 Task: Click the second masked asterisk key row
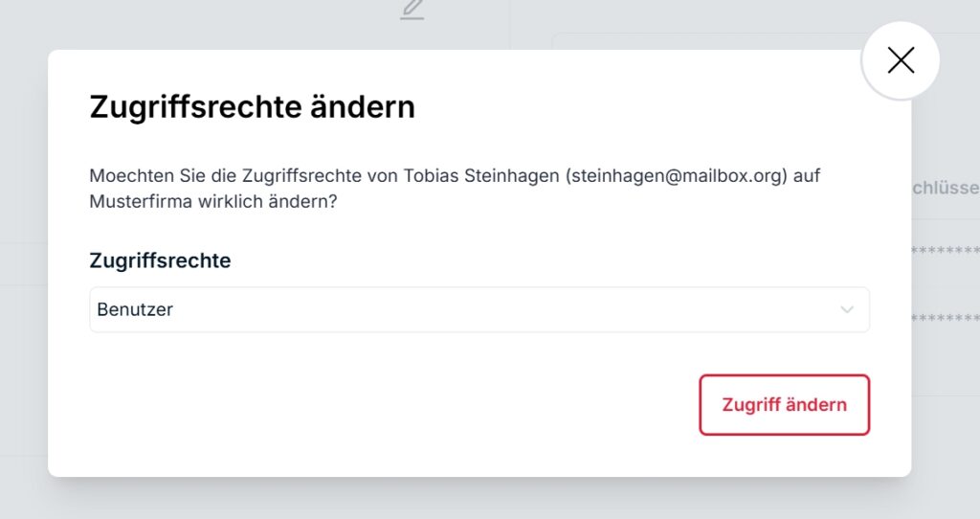tap(946, 318)
